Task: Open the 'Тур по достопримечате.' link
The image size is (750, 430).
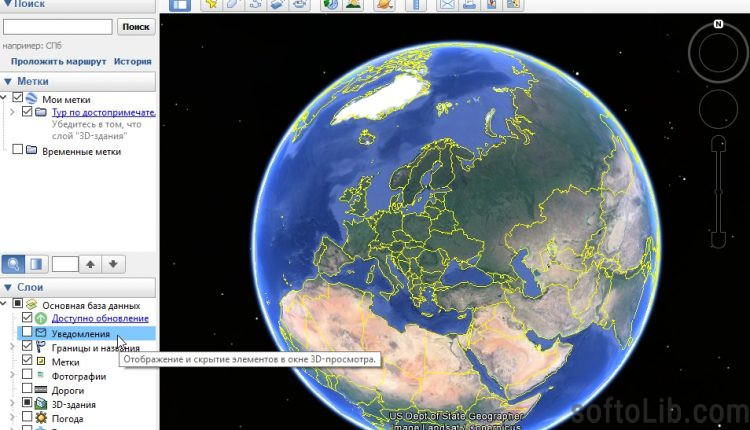Action: click(x=104, y=112)
